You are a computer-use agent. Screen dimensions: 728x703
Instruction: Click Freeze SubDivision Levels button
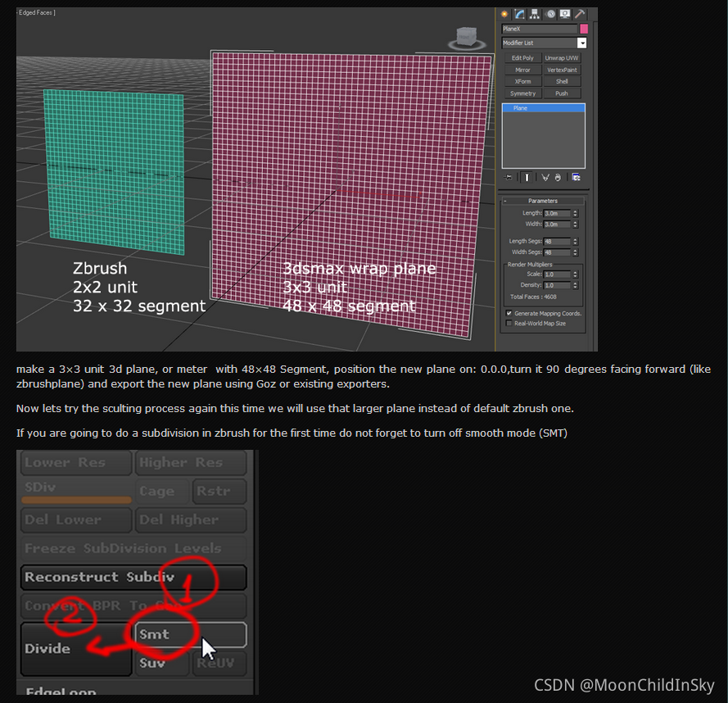click(x=133, y=549)
